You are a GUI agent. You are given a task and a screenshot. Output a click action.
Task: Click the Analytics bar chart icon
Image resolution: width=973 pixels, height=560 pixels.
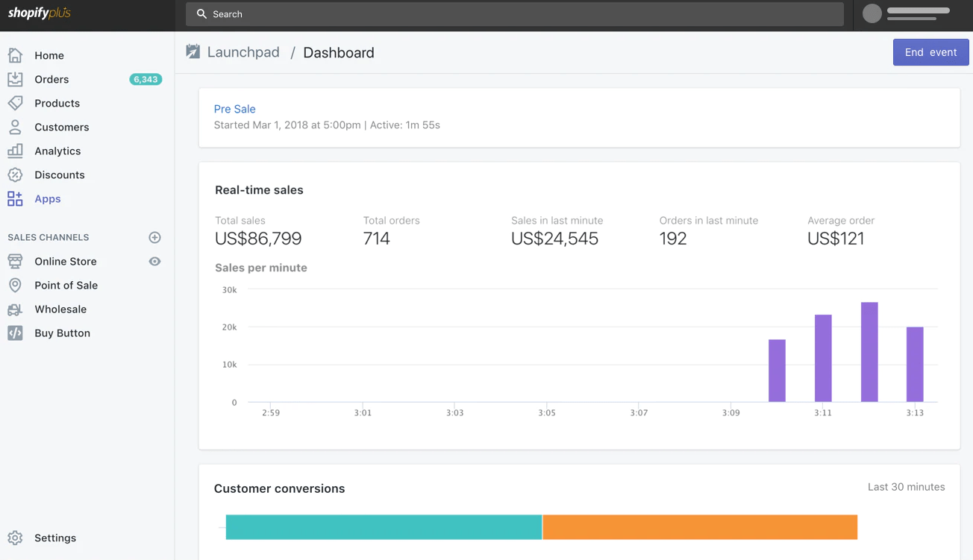[x=15, y=151]
